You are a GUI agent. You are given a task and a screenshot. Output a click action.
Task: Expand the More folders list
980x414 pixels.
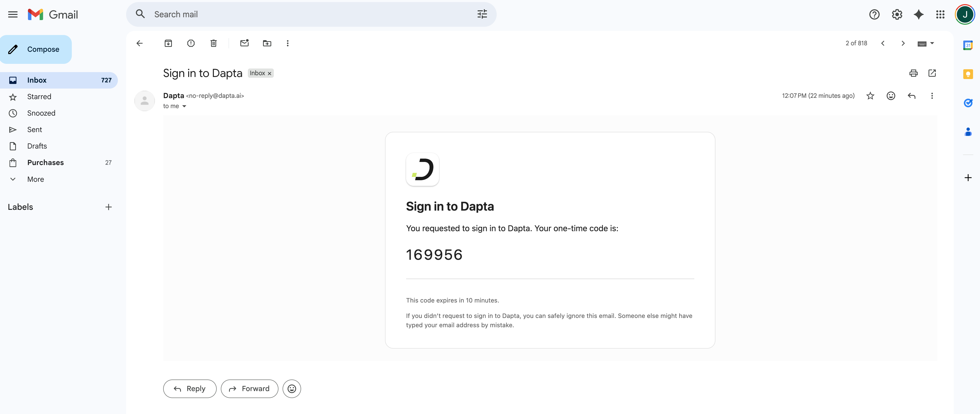tap(35, 179)
